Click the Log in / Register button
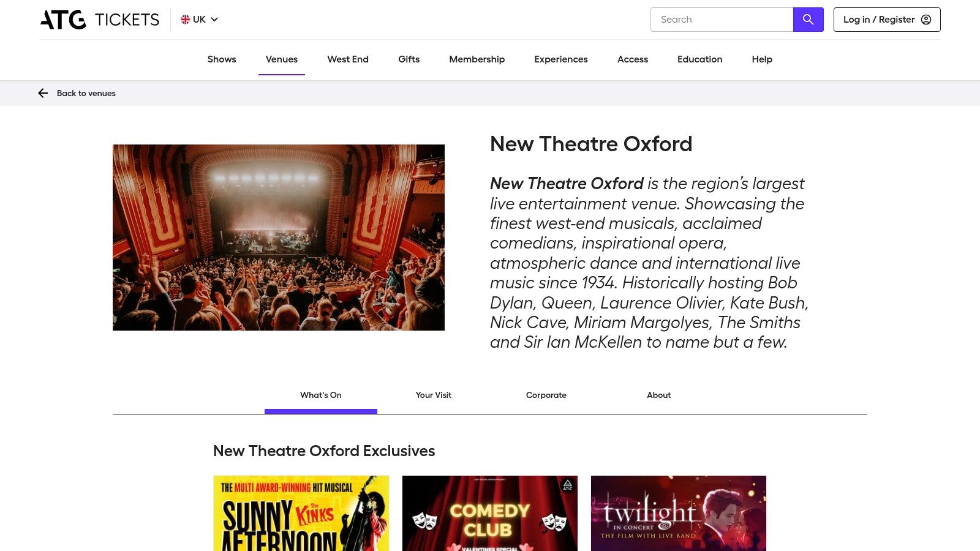This screenshot has height=551, width=980. tap(886, 19)
